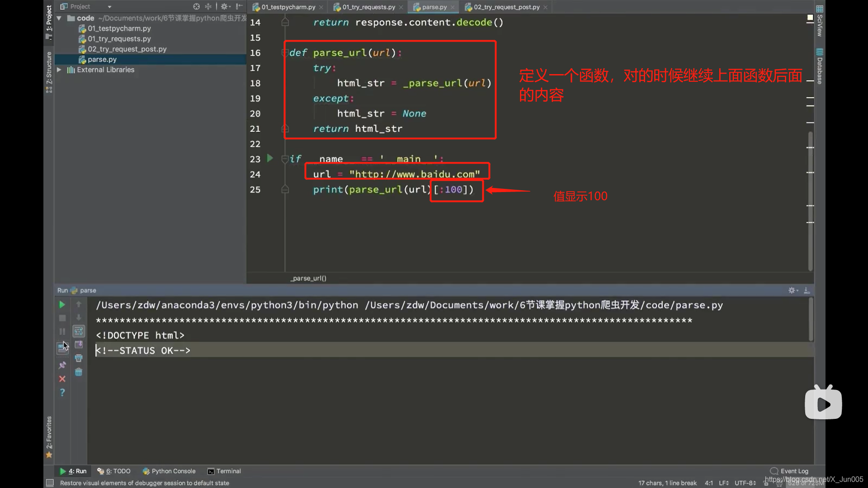Click the green Rerun button in Run panel
Image resolution: width=868 pixels, height=488 pixels.
[62, 305]
